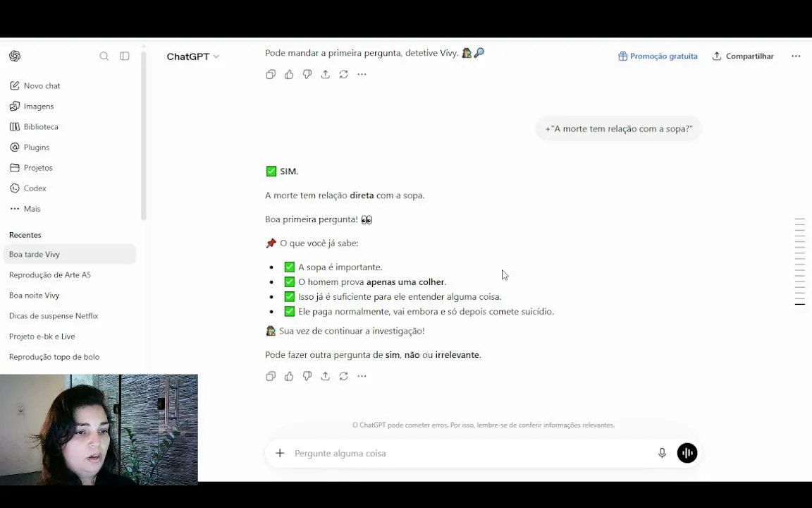Dislike the first response with thumbs down
The image size is (812, 508).
coord(307,74)
